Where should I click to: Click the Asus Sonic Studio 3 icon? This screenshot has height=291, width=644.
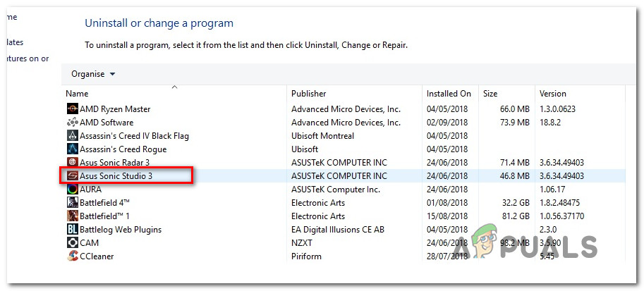(72, 176)
